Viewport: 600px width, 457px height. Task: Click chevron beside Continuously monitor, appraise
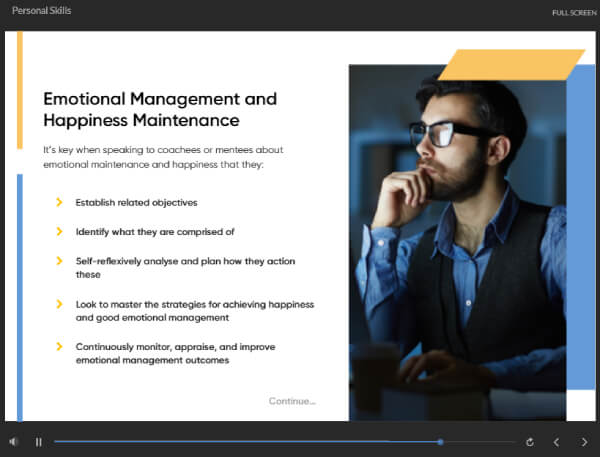(x=60, y=347)
